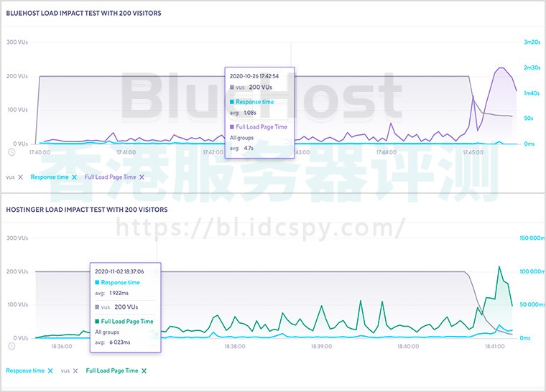Remove vus series via Hostinger legend X

(x=75, y=370)
